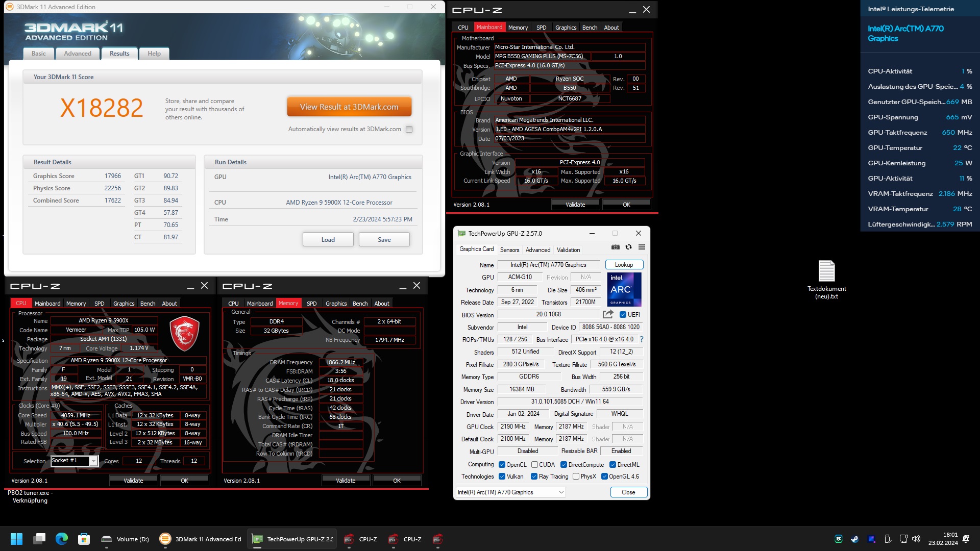Click the Load button in Run Details

328,240
